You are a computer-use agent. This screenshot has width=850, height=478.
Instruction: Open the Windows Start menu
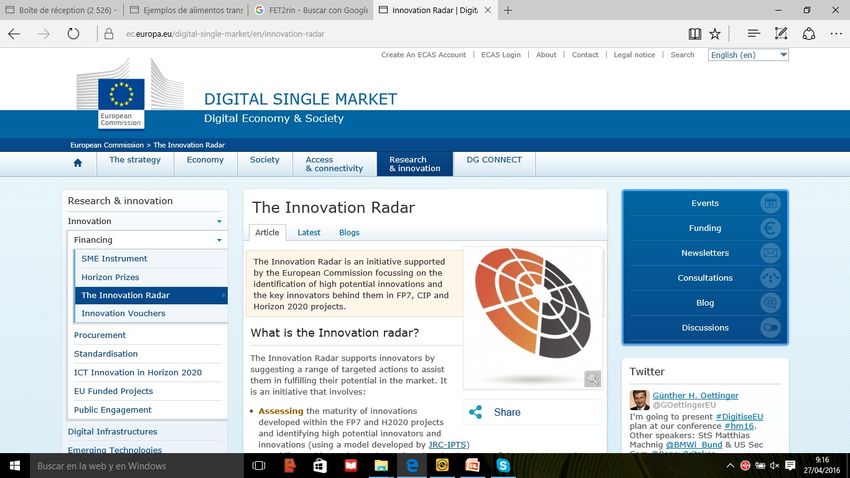coord(15,466)
